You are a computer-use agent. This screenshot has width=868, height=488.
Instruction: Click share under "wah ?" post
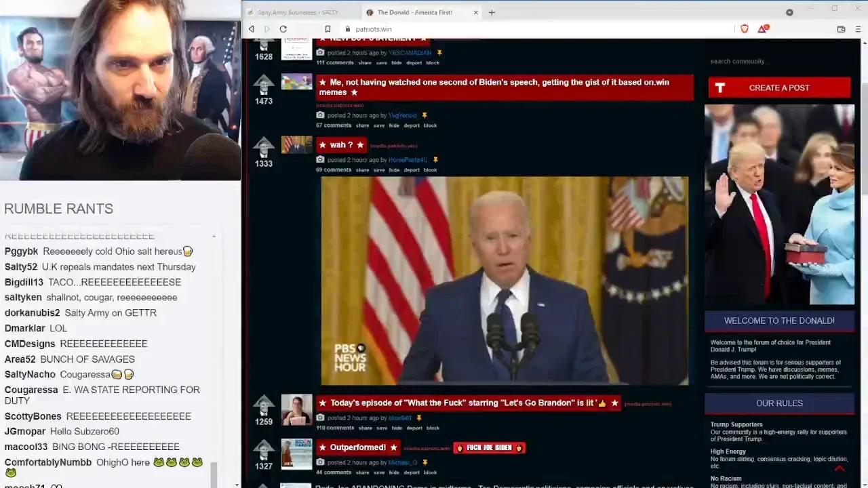[x=362, y=170]
